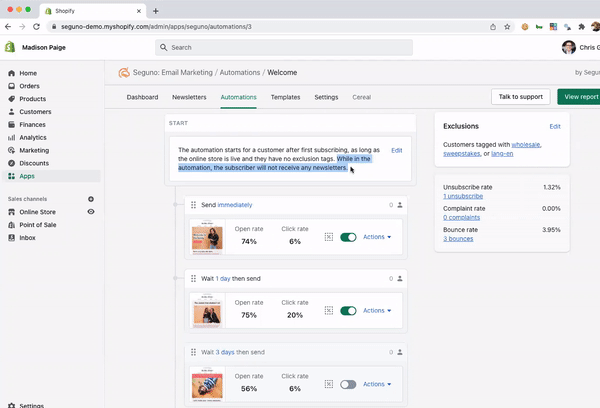Open Actions dropdown for Send immediately email
The height and width of the screenshot is (408, 600).
click(377, 238)
